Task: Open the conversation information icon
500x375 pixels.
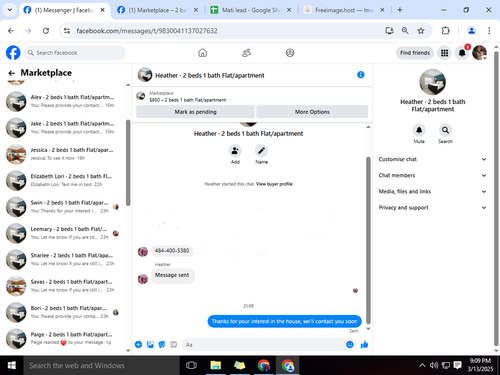Action: coord(361,75)
